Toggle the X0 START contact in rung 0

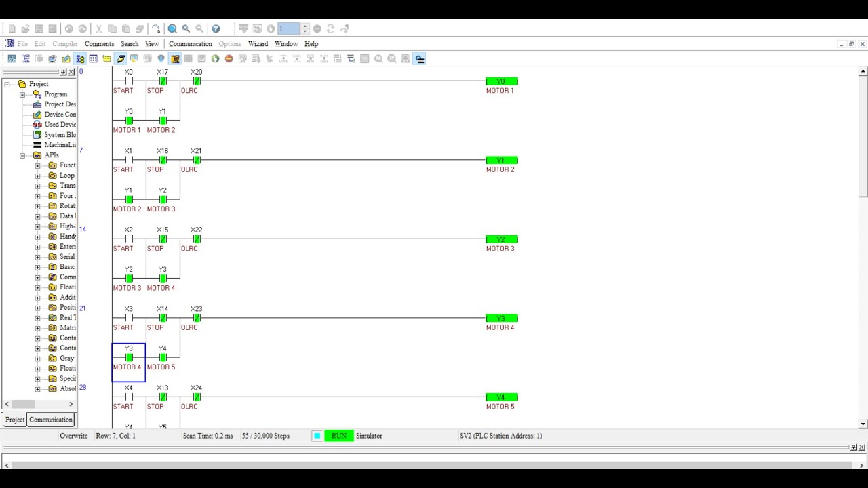click(129, 81)
